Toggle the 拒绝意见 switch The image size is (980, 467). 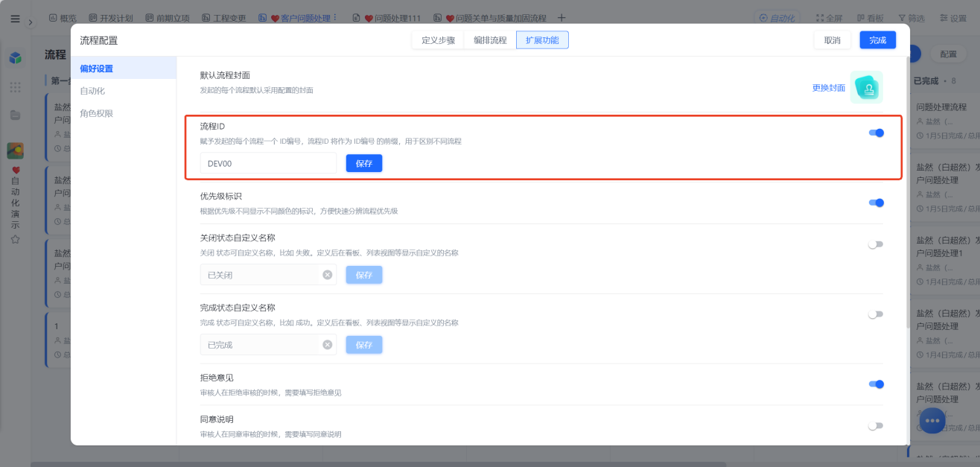[876, 384]
